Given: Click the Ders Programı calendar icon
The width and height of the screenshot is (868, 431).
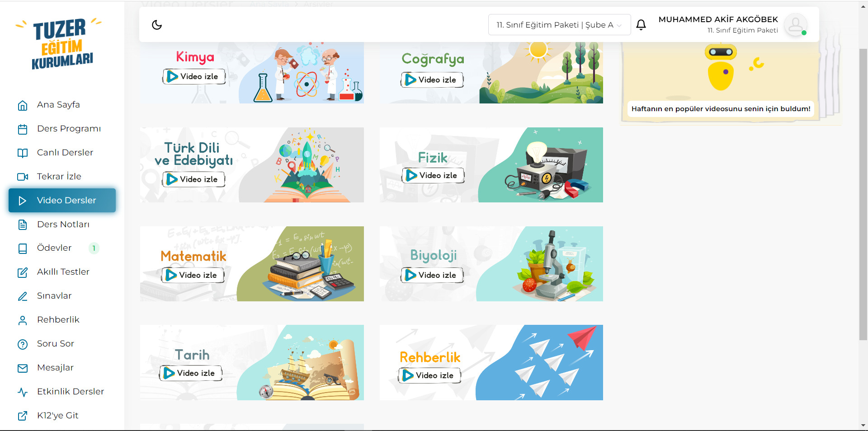Looking at the screenshot, I should pos(23,129).
